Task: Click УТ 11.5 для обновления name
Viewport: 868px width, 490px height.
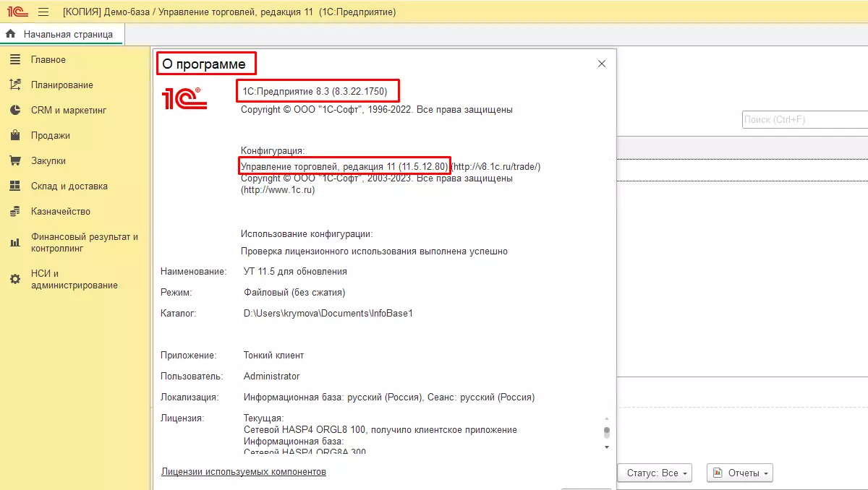Action: (295, 271)
